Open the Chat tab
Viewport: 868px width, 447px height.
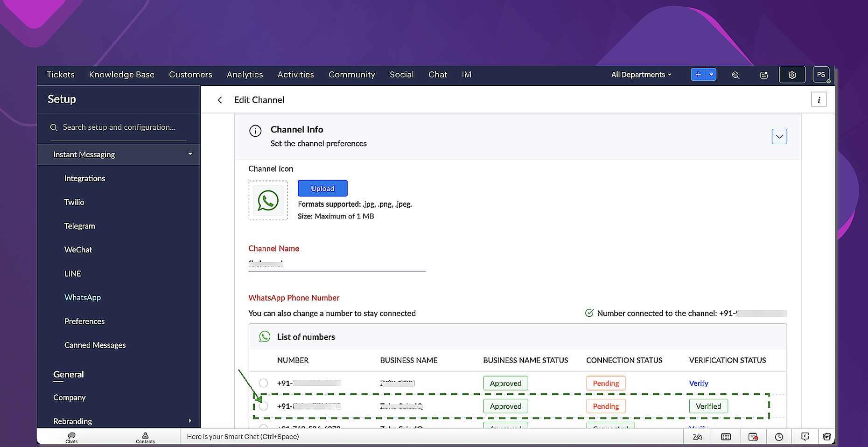(x=438, y=75)
